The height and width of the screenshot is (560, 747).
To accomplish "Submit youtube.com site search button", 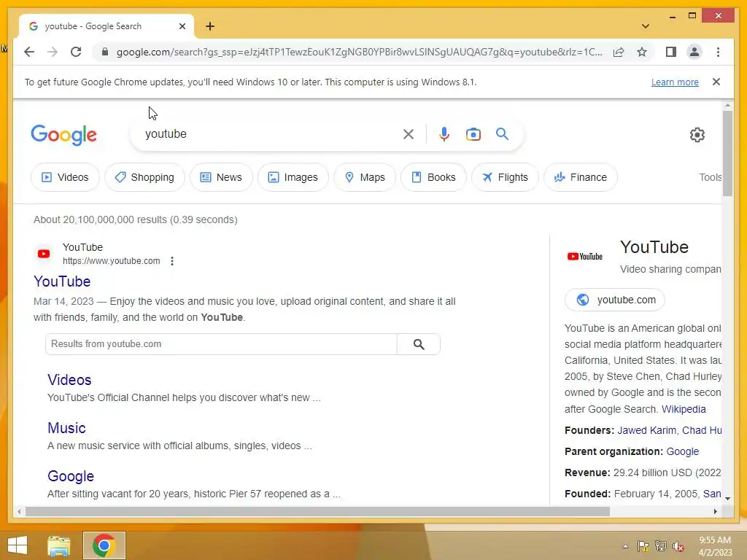I will coord(419,344).
